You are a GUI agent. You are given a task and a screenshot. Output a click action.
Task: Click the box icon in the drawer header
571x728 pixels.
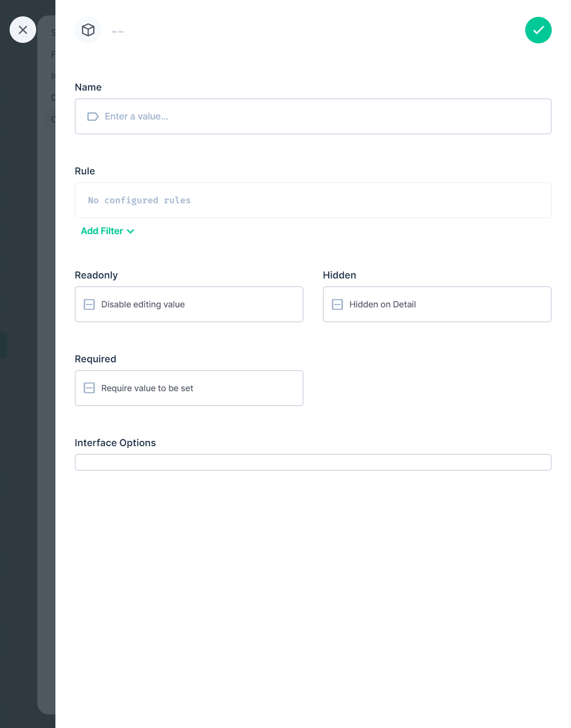tap(88, 30)
